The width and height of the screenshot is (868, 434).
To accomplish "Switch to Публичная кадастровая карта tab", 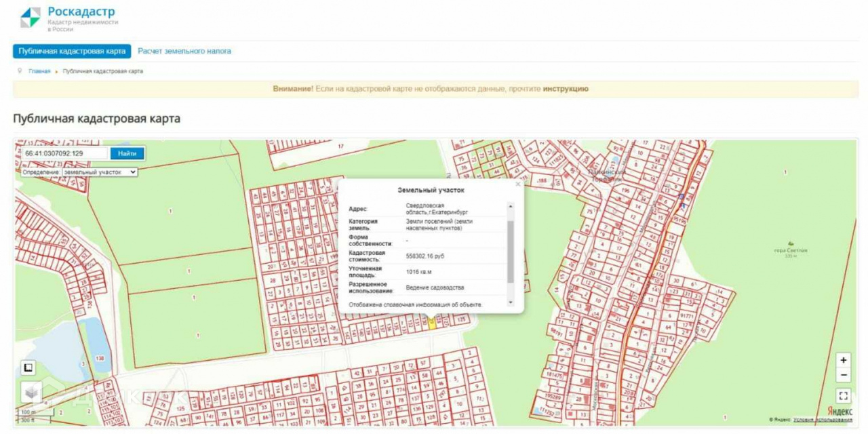I will tap(72, 51).
